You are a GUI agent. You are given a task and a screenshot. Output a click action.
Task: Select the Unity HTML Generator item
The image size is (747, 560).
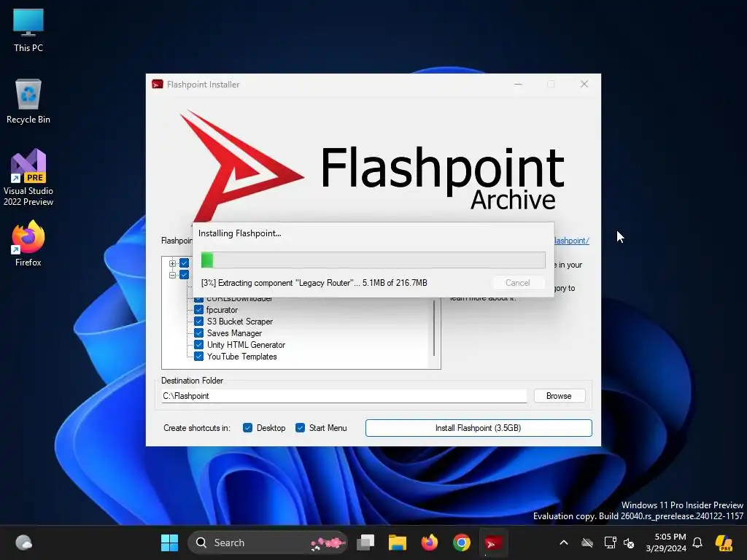[x=246, y=345]
